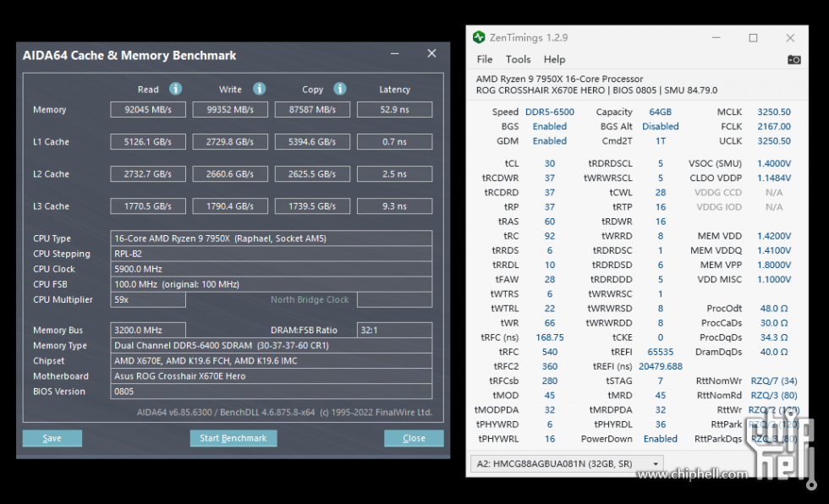Select the ProcOdt value 48.0 Ω
829x504 pixels.
click(774, 309)
